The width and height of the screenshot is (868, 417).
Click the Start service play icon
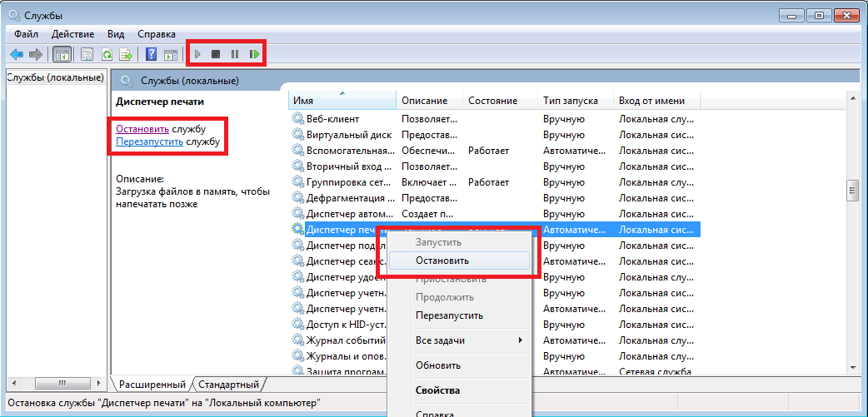[197, 54]
